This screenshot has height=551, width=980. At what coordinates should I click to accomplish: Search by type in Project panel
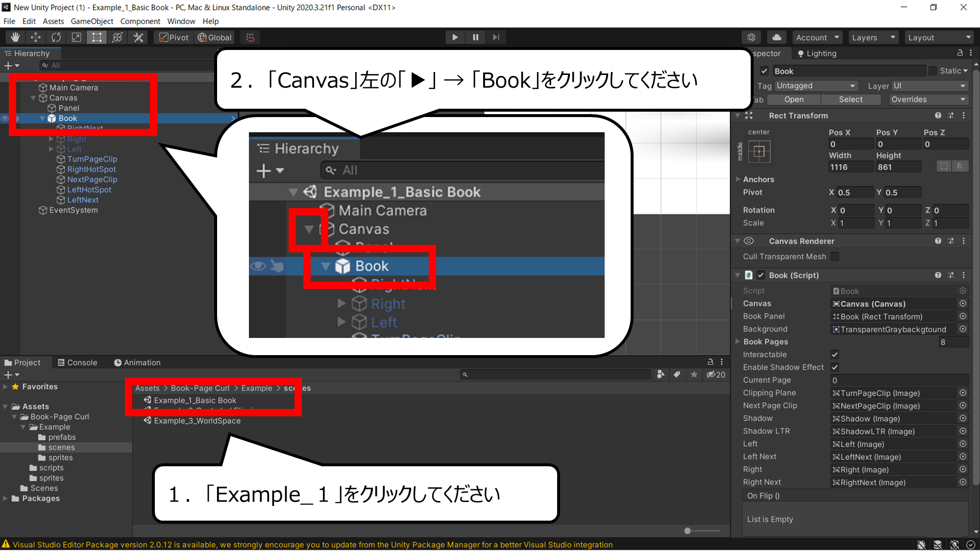click(661, 375)
